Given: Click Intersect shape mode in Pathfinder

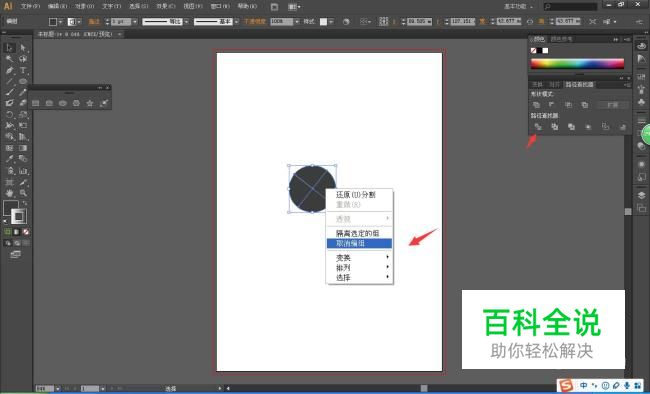Looking at the screenshot, I should [568, 105].
